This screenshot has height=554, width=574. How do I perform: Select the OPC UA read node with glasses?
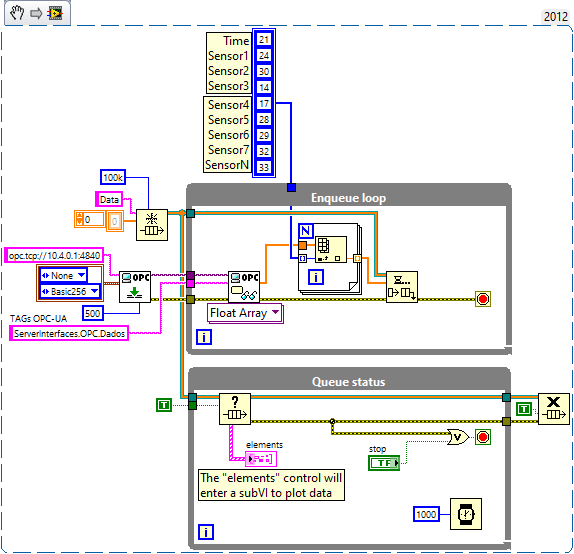[244, 287]
